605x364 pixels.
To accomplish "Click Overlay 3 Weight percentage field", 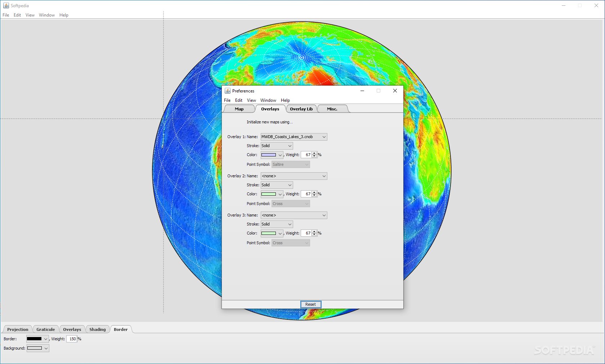I will [306, 233].
